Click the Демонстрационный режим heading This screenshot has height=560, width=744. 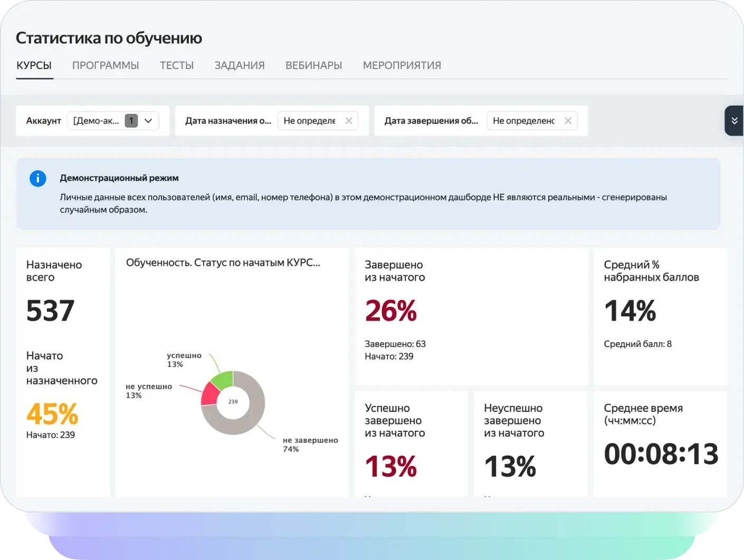coord(119,178)
